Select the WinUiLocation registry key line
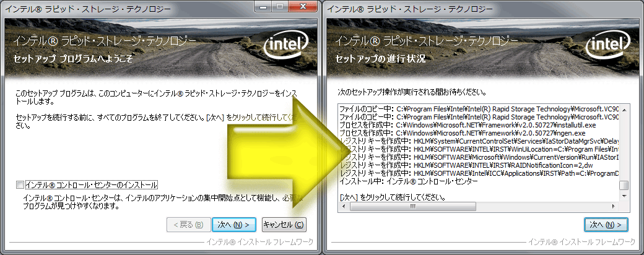 point(480,149)
